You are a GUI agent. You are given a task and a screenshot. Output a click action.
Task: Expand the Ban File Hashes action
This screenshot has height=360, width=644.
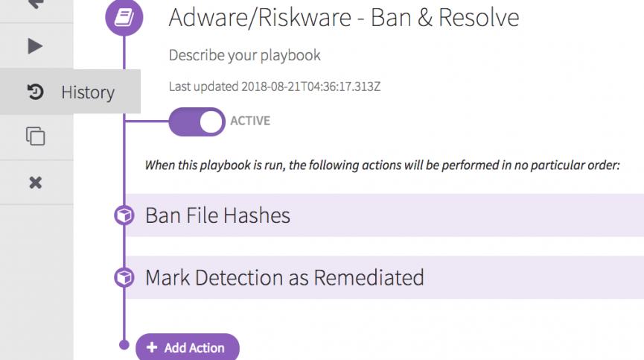point(217,216)
